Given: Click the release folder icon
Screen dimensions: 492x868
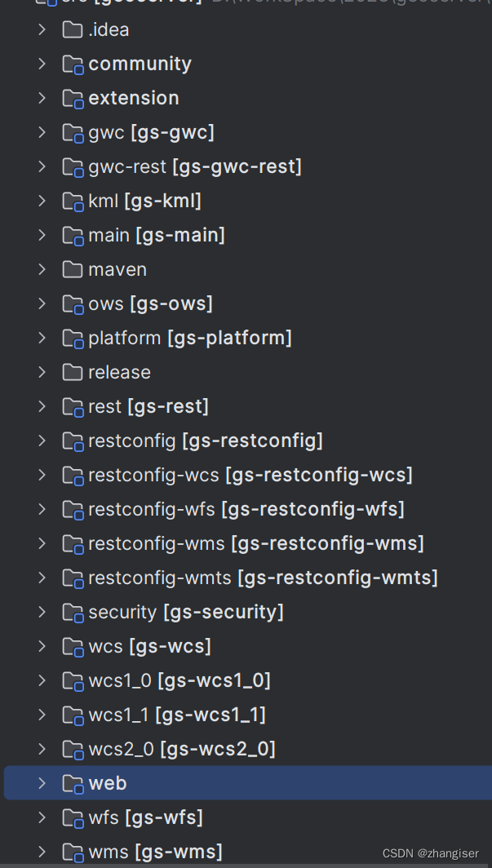Looking at the screenshot, I should [72, 372].
